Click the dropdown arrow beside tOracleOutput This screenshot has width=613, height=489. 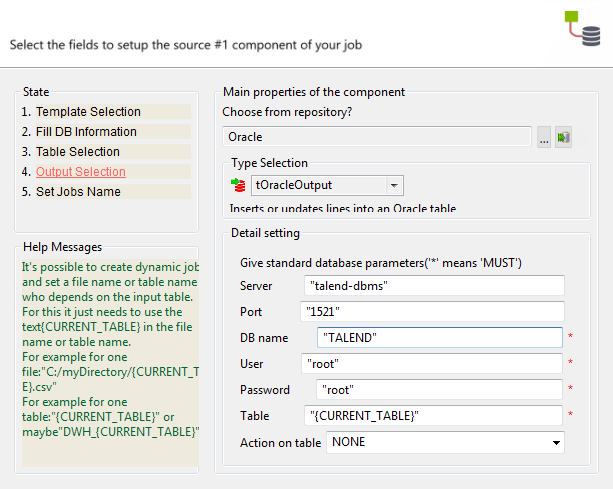click(394, 185)
